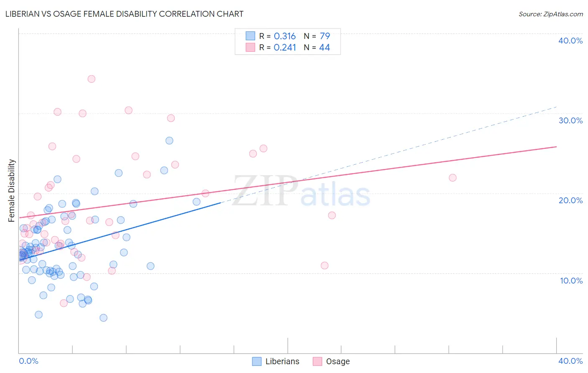Click the Liberians legend blue swatch
Viewport: 588px width, 373px height.
257,361
